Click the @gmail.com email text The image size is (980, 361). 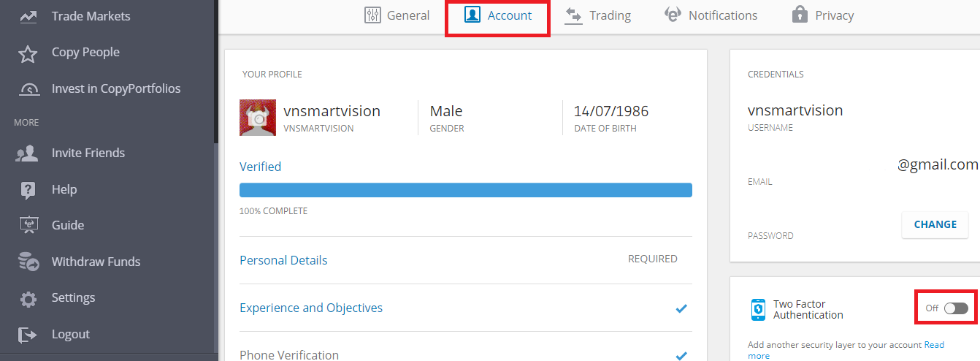click(x=938, y=165)
